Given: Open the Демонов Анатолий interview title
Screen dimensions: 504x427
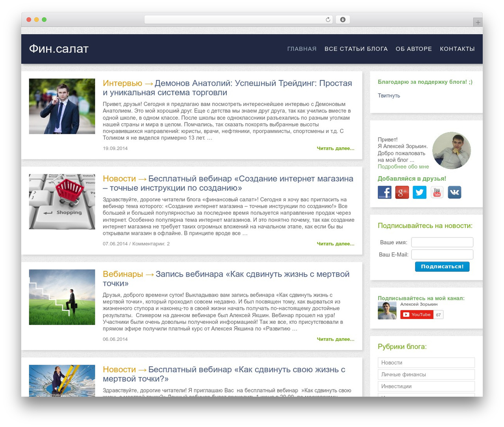Looking at the screenshot, I should [x=227, y=88].
